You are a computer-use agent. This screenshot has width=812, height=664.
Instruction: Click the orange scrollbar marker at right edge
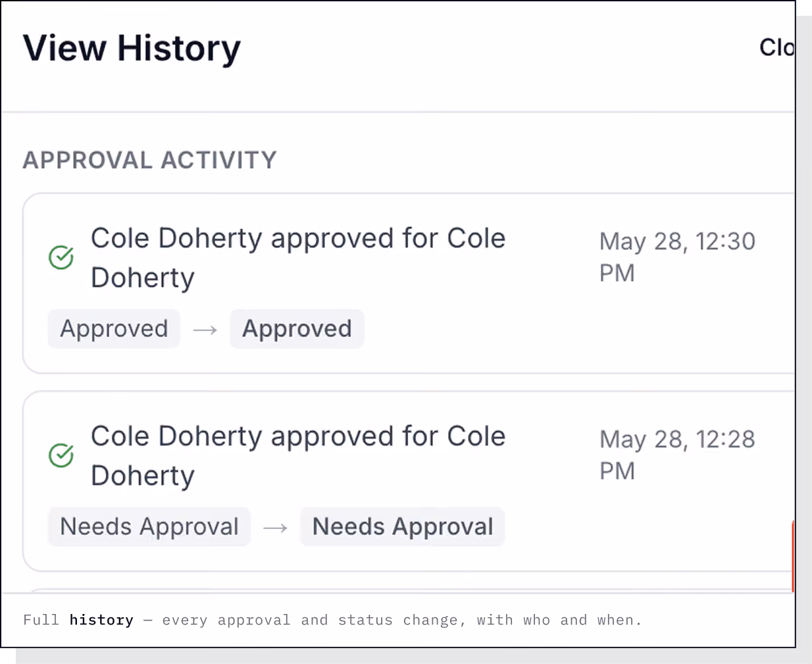click(793, 556)
